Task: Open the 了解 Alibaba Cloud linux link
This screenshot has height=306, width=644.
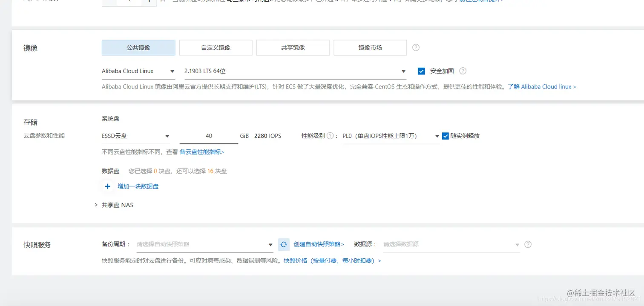Action: tap(542, 86)
